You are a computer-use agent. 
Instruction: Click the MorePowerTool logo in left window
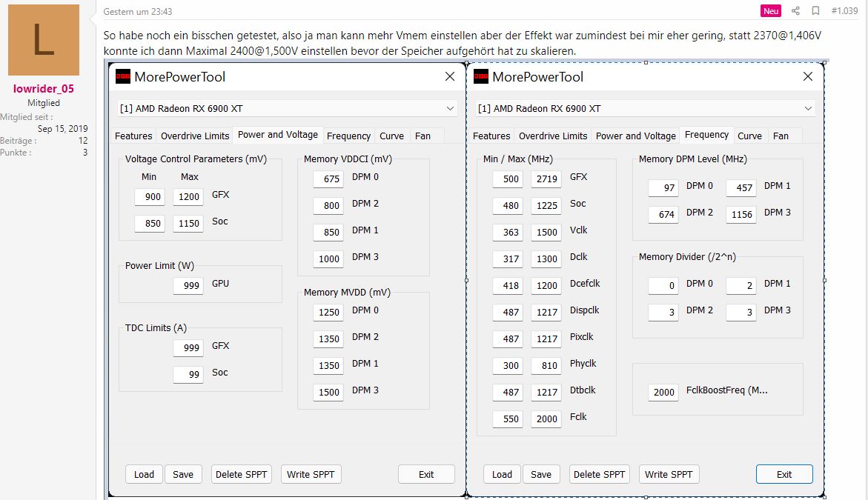coord(123,77)
